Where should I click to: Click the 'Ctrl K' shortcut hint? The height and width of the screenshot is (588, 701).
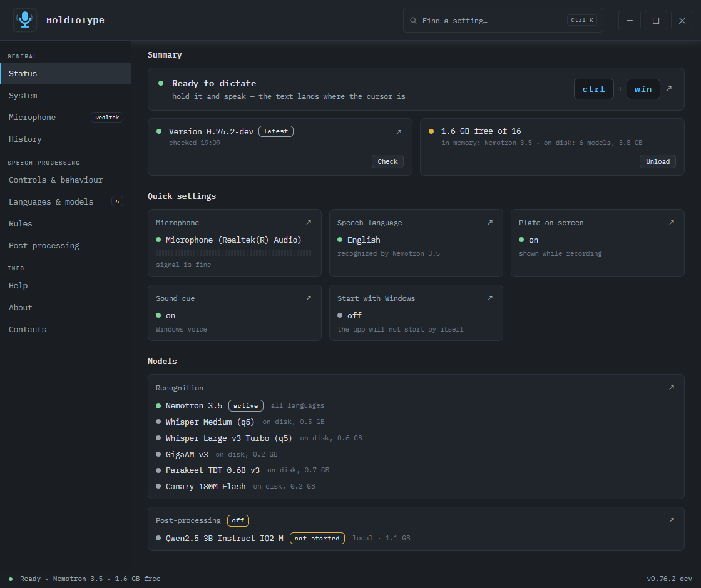[x=582, y=20]
